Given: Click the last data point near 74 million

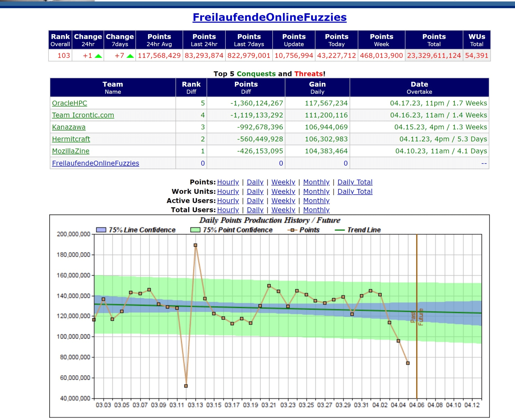Looking at the screenshot, I should pos(408,363).
